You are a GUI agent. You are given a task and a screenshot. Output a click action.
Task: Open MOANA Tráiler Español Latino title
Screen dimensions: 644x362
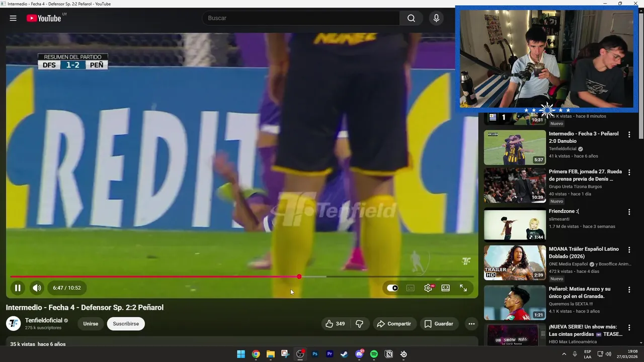click(584, 253)
